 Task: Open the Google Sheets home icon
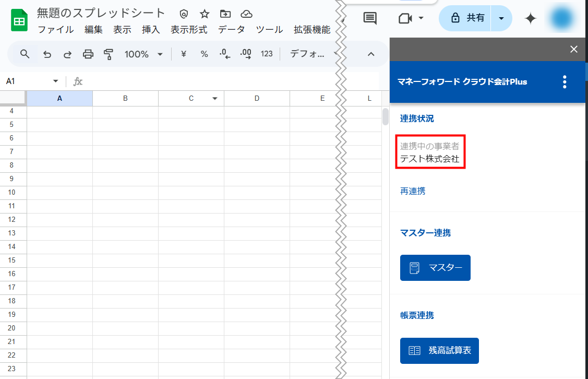pyautogui.click(x=19, y=20)
